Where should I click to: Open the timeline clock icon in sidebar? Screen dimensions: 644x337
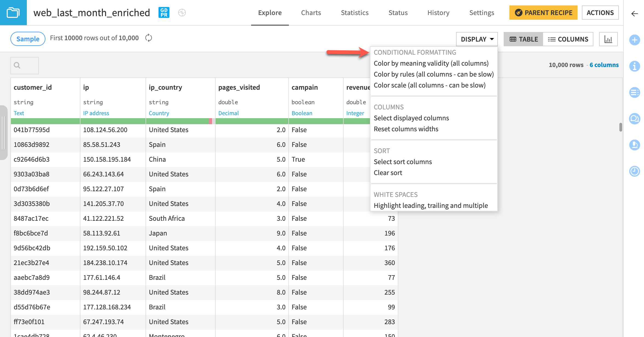coord(634,171)
